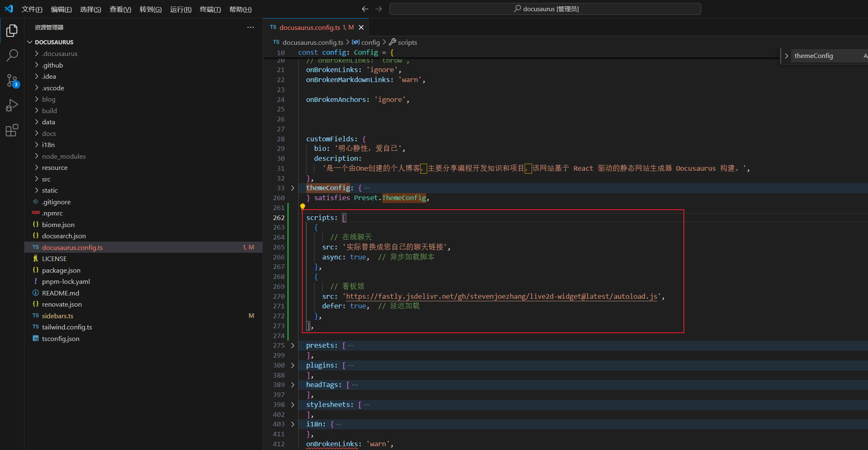The height and width of the screenshot is (450, 868).
Task: Click the command center search box
Action: click(x=545, y=9)
